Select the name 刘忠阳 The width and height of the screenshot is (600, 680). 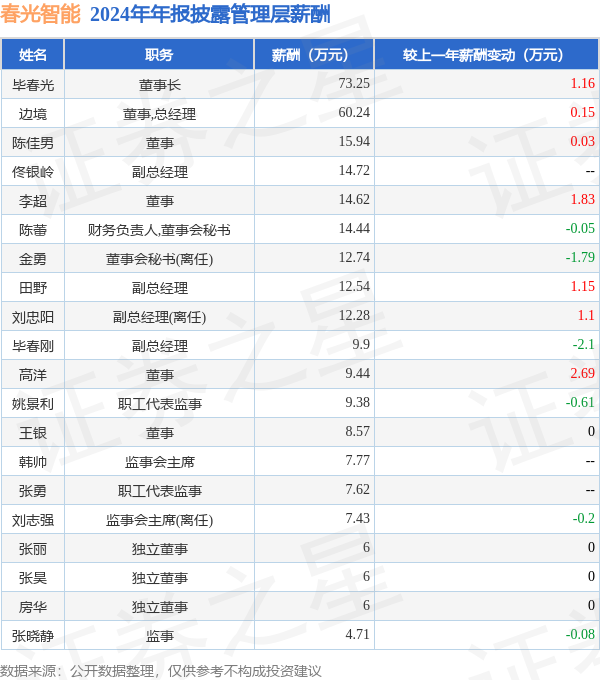33,317
